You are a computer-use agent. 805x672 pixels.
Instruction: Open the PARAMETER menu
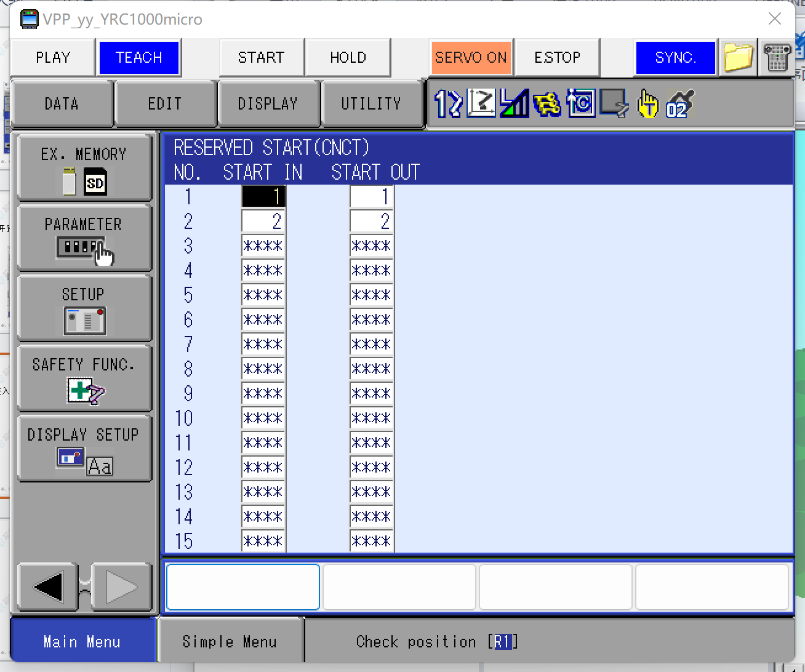click(84, 238)
